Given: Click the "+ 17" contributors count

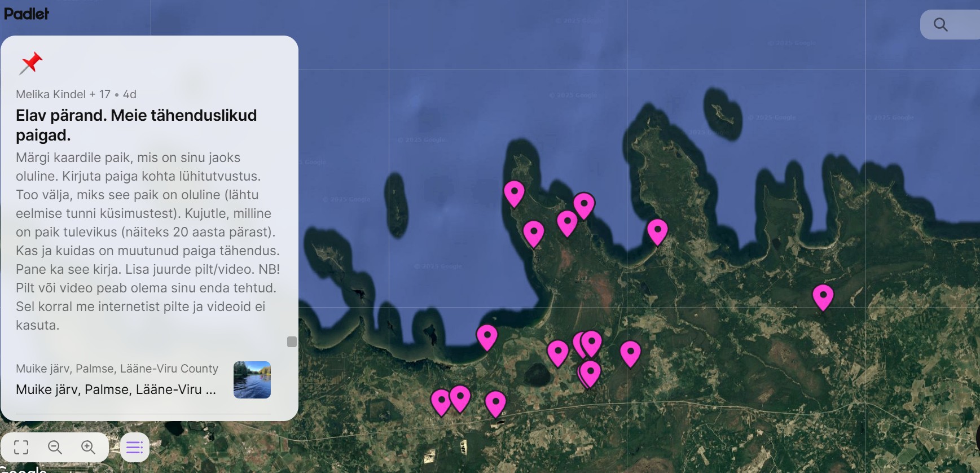Looking at the screenshot, I should coord(100,94).
